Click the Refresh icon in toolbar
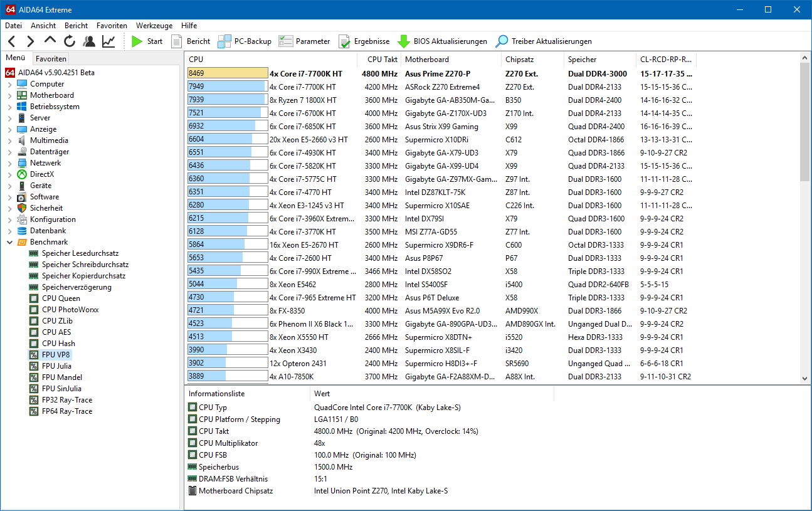The image size is (812, 511). 70,41
